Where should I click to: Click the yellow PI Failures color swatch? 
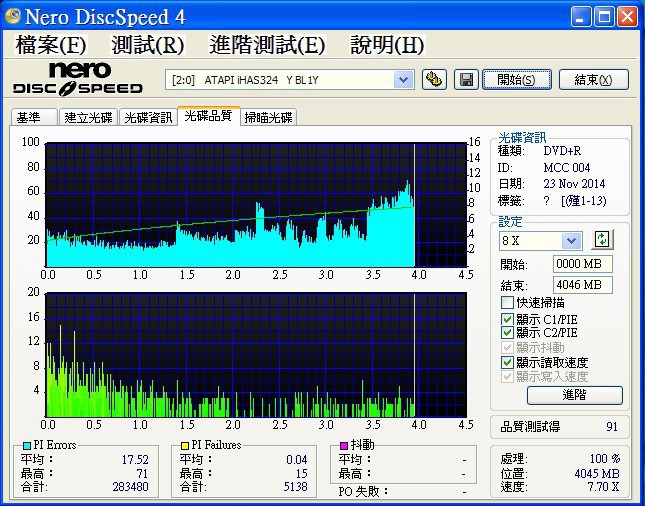pyautogui.click(x=185, y=446)
